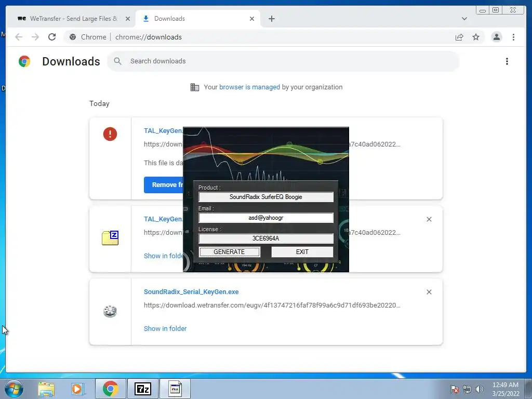Click the address bar URL chrome://downloads
This screenshot has width=532, height=399.
(148, 37)
